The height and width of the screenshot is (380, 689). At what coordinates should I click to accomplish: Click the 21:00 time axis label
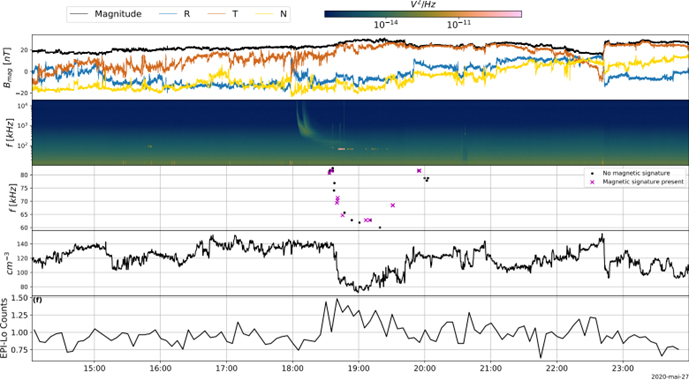coord(491,367)
